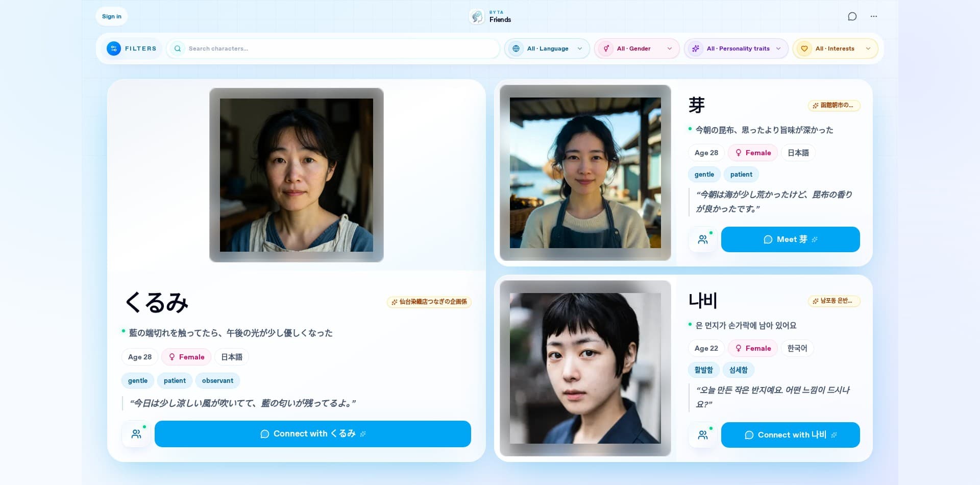980x485 pixels.
Task: Click the heart icon in Interests filter
Action: pyautogui.click(x=804, y=48)
